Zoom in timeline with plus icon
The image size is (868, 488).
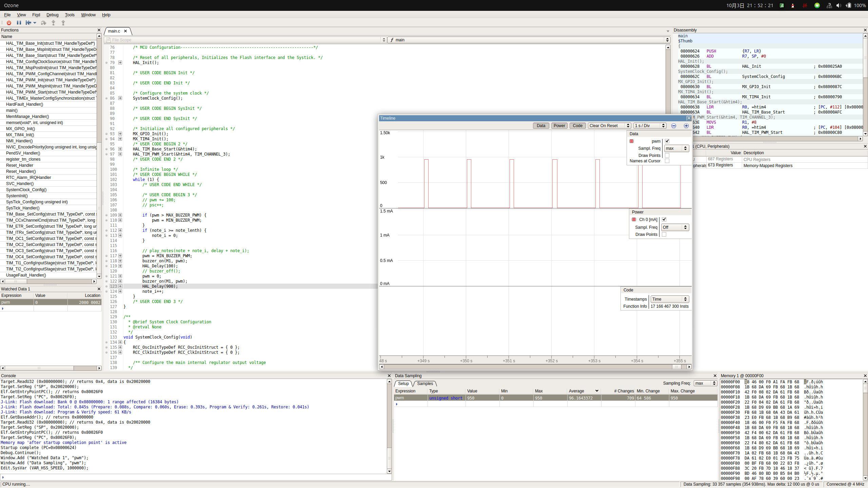686,126
